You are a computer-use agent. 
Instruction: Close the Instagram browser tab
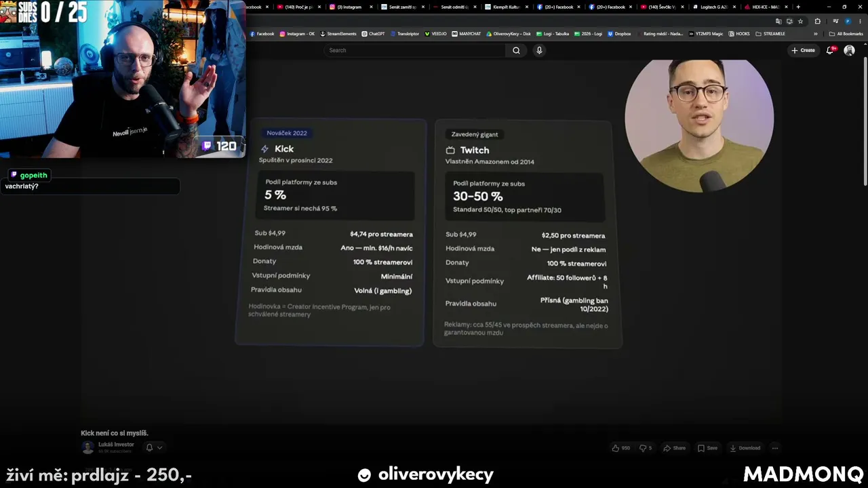tap(371, 7)
